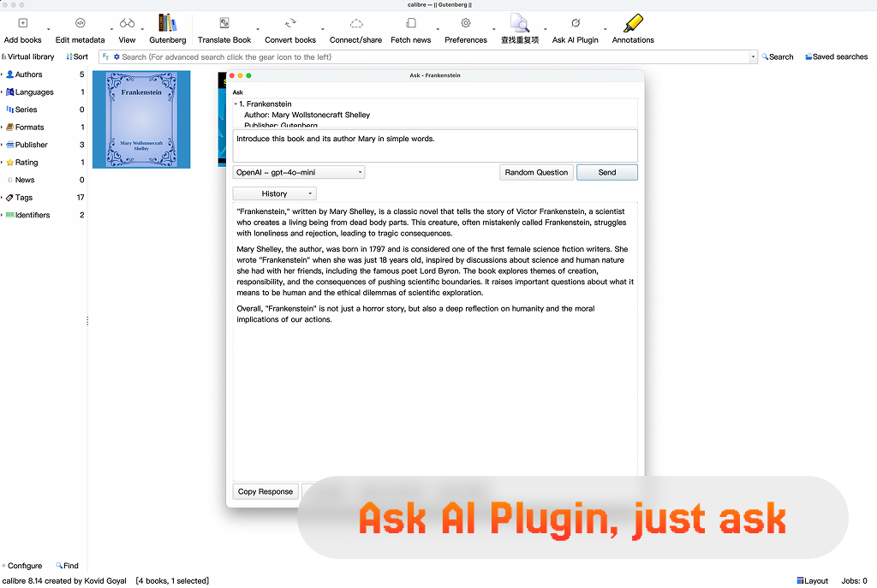Image resolution: width=877 pixels, height=588 pixels.
Task: Click the Add books toolbar icon
Action: [x=23, y=23]
